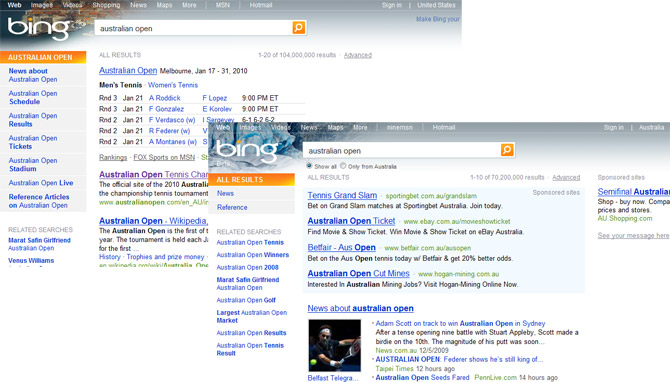
Task: Click Australian Open Golf related search
Action: 246,300
